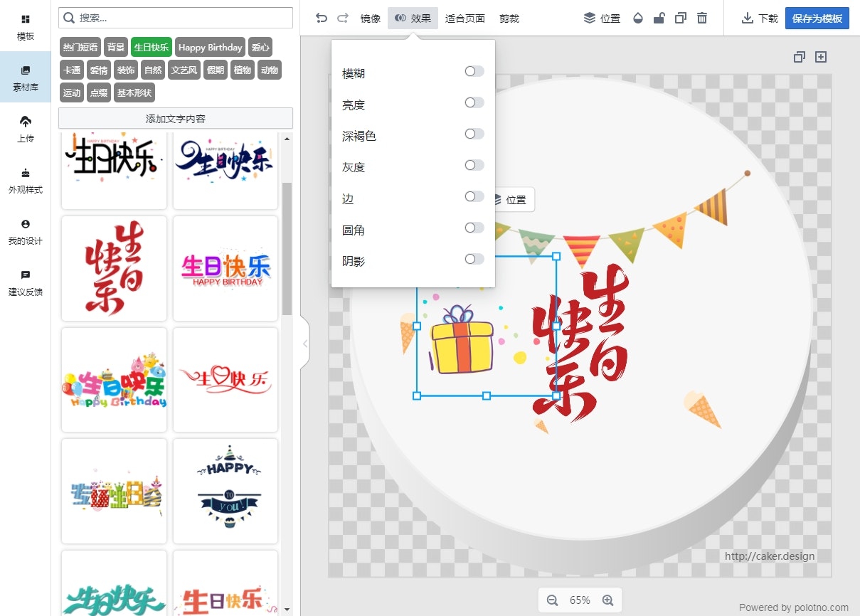Select the 自然 tag
The width and height of the screenshot is (860, 616).
153,70
